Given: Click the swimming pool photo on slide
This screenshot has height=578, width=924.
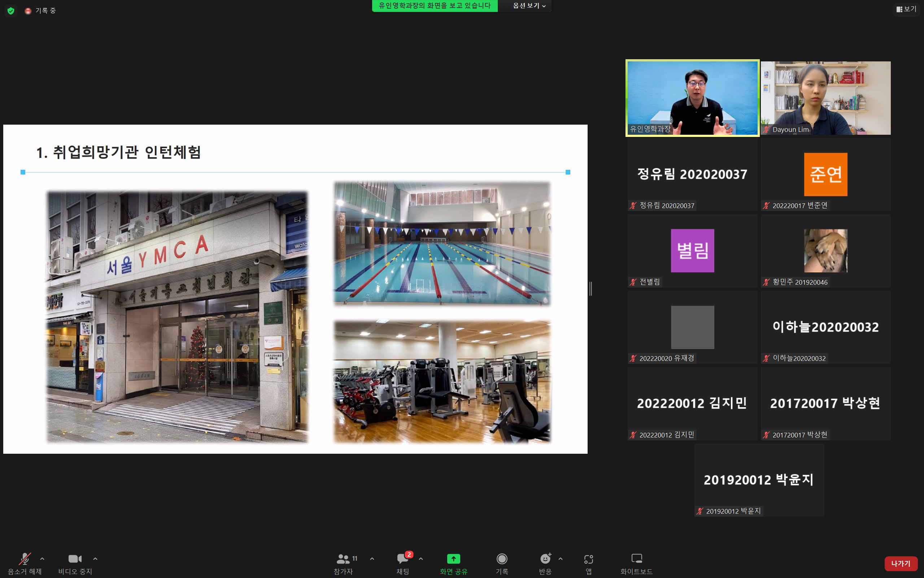Looking at the screenshot, I should (442, 243).
